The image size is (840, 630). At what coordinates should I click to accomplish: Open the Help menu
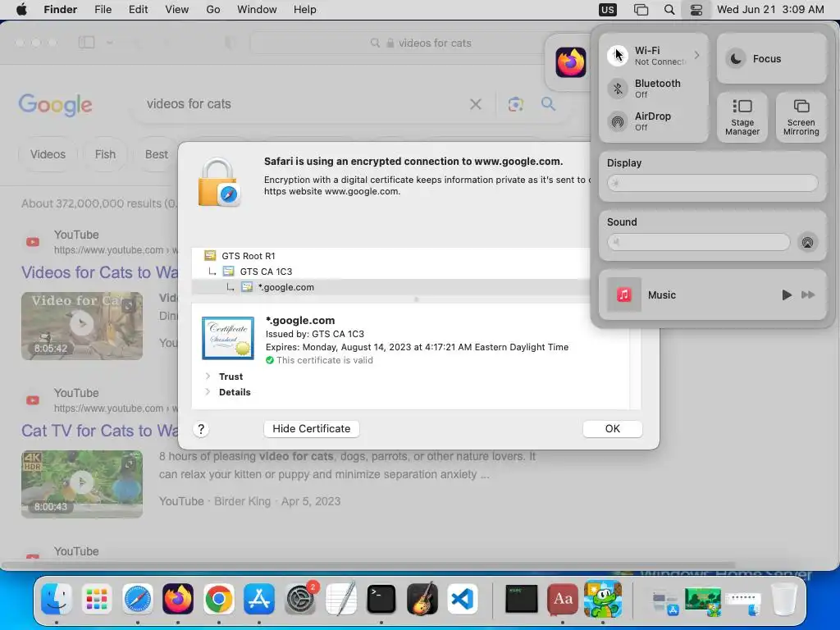click(305, 10)
